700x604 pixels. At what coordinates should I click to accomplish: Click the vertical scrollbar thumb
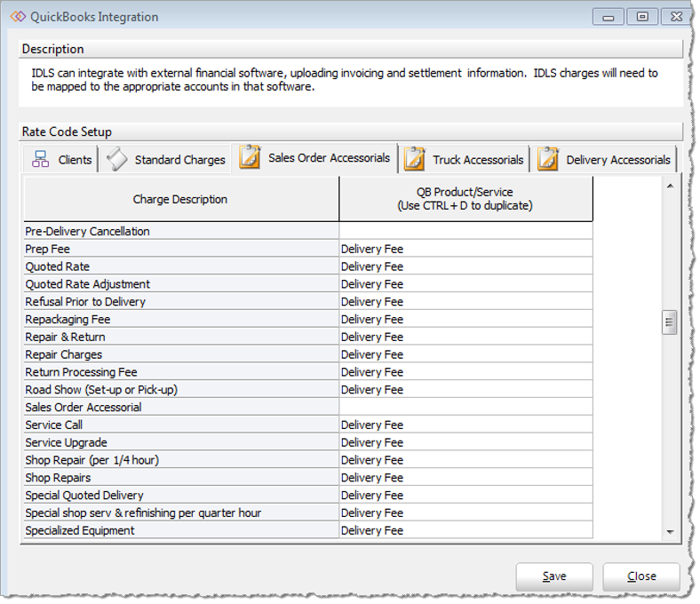pyautogui.click(x=669, y=322)
